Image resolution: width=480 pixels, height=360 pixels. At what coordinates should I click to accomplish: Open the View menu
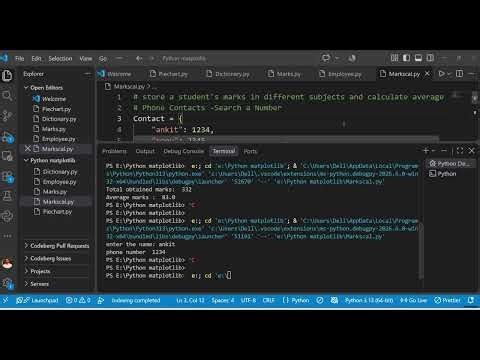[86, 59]
